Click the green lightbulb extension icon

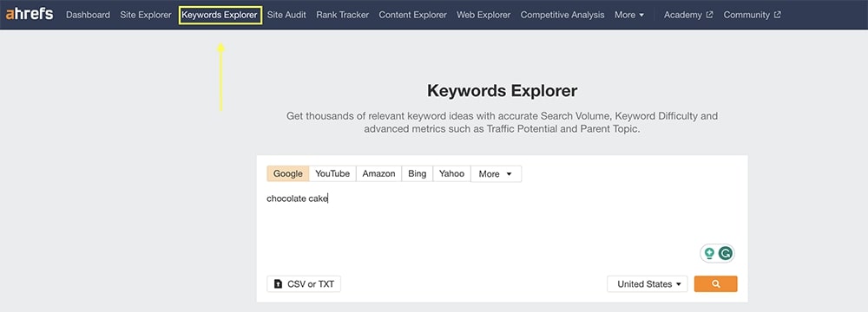pos(709,253)
